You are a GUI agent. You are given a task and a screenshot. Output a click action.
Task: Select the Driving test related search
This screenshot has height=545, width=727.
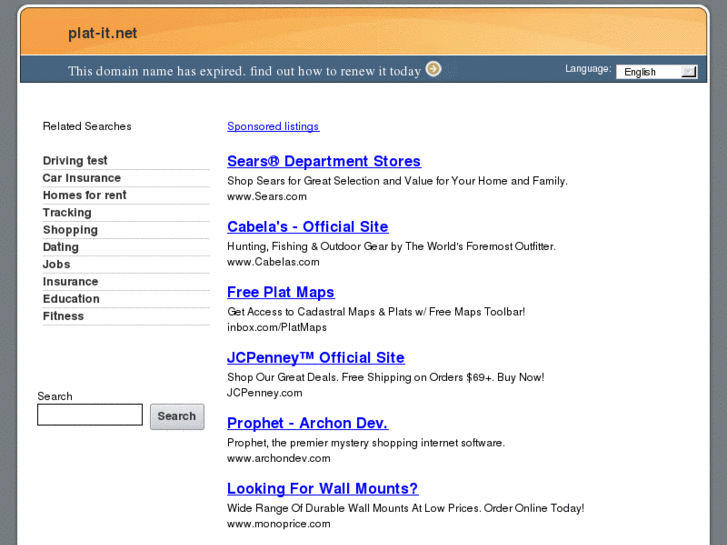pos(75,160)
